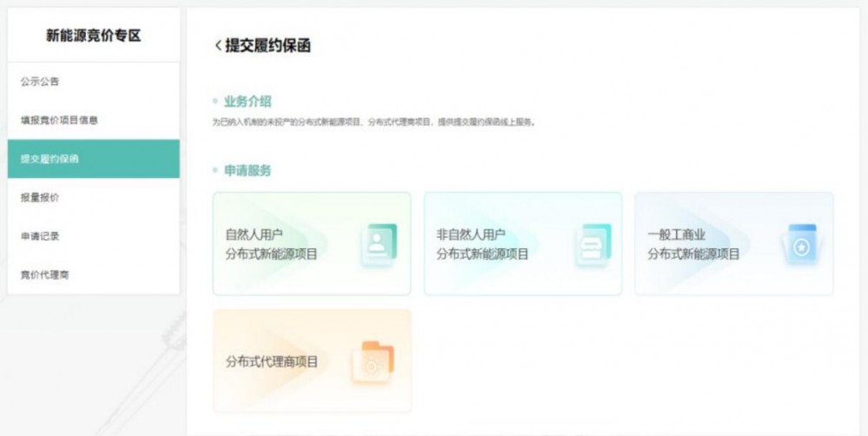Image resolution: width=868 pixels, height=436 pixels.
Task: Click the blue icon on 一般工商业 card
Action: (x=802, y=244)
